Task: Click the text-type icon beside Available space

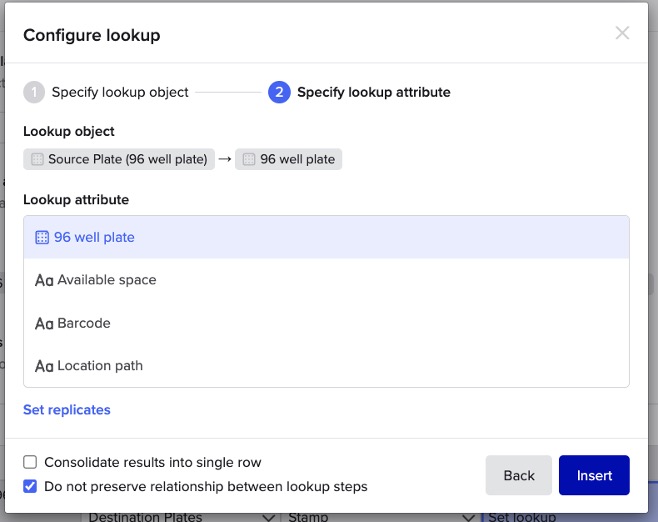Action: (44, 281)
